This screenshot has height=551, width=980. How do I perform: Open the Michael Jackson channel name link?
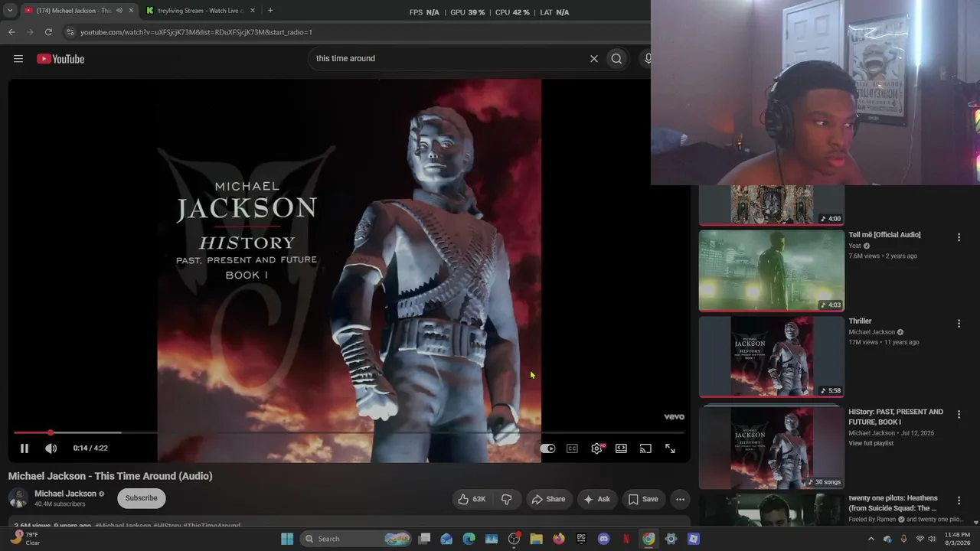click(65, 494)
